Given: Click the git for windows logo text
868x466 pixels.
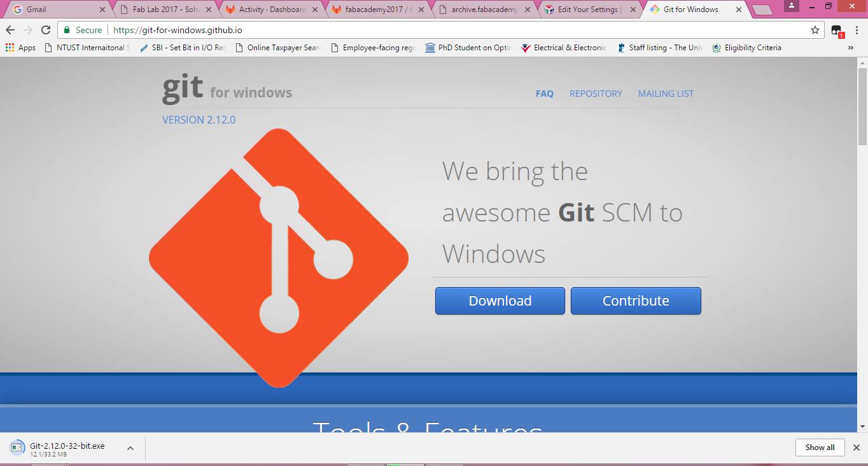Looking at the screenshot, I should click(227, 89).
